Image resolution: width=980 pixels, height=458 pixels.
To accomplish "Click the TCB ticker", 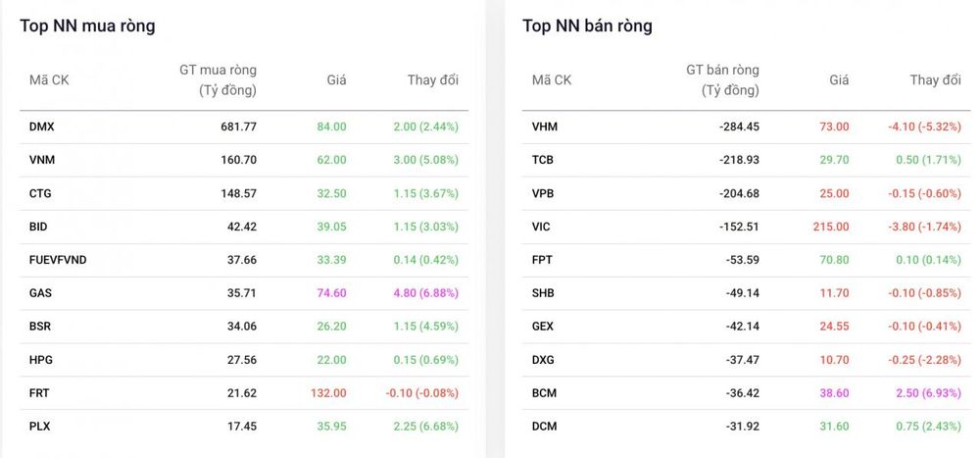I will point(543,160).
